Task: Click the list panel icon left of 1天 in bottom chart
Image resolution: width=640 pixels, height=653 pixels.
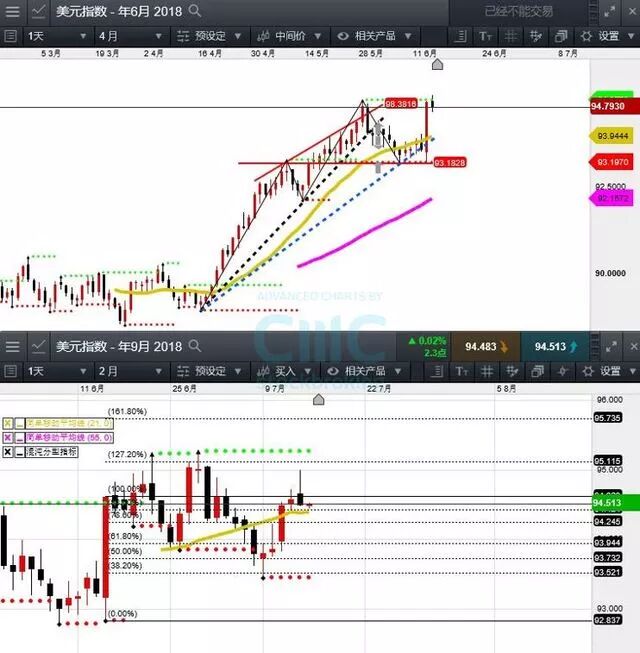Action: point(10,371)
